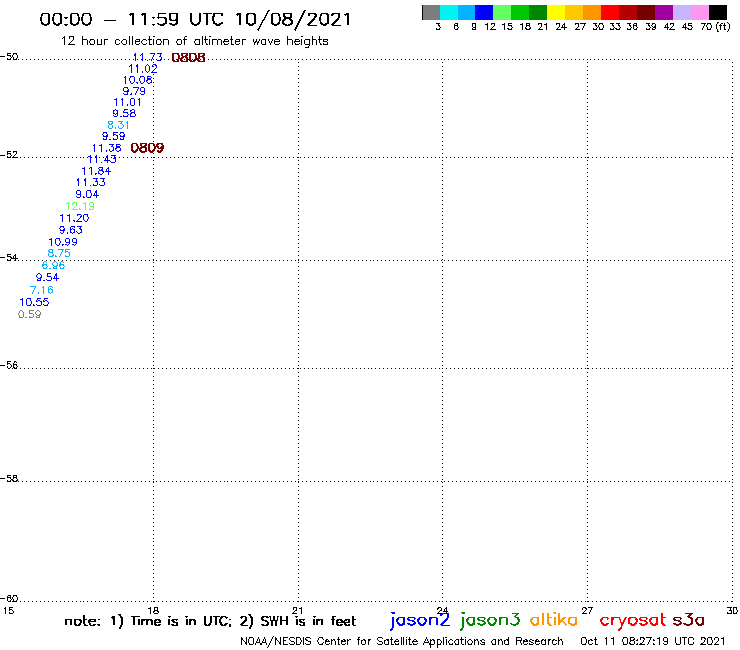Click the gray wave height value 0.59
The width and height of the screenshot is (740, 650).
coord(30,314)
